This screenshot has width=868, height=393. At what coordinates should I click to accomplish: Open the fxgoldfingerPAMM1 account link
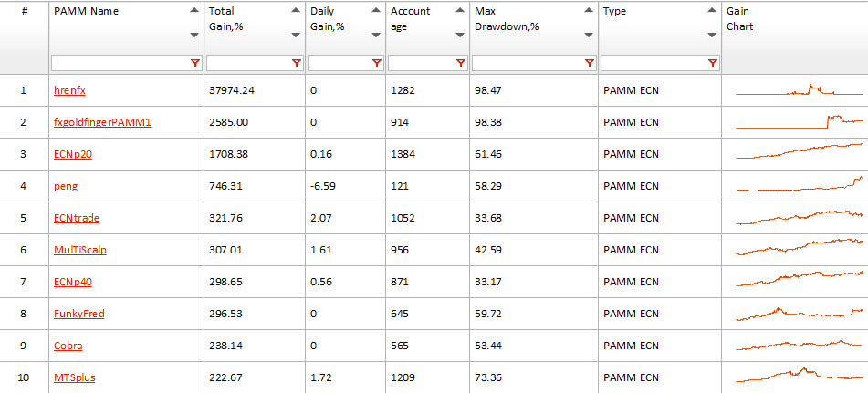102,122
